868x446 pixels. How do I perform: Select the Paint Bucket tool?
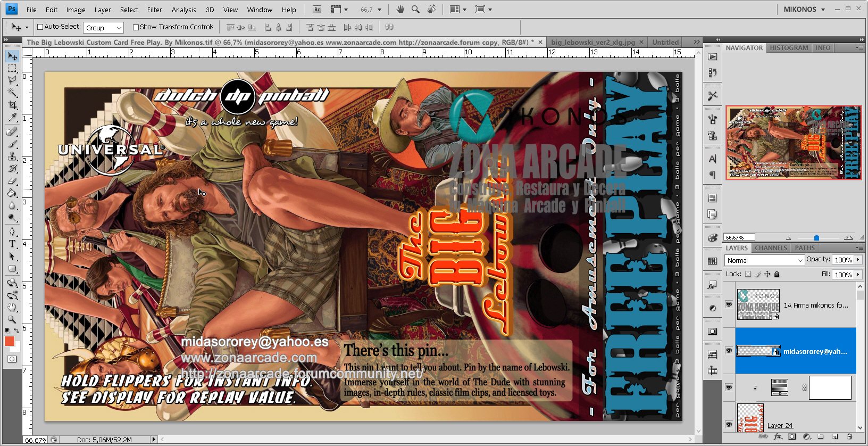coord(12,193)
